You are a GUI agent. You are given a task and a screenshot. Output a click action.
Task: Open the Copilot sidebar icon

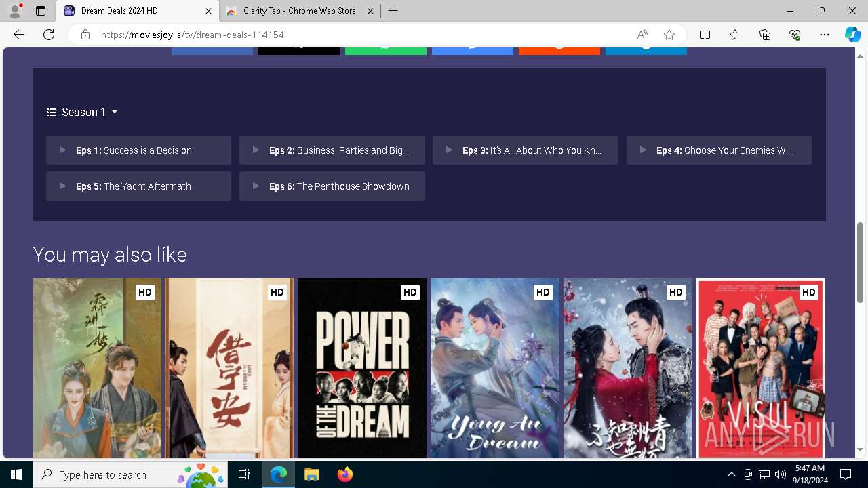click(x=852, y=35)
